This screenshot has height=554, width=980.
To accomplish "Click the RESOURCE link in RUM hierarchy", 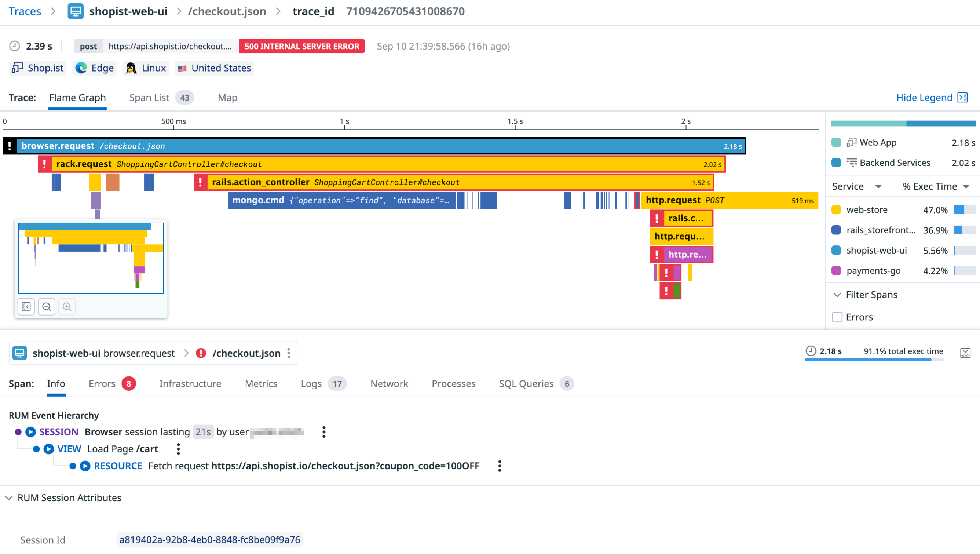I will (x=118, y=466).
